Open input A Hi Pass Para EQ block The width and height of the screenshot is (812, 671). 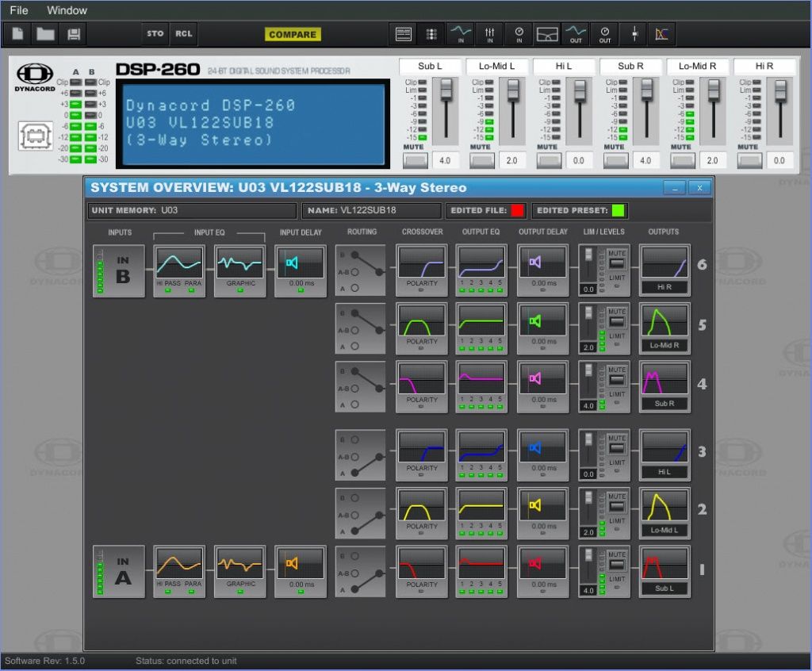coord(179,572)
